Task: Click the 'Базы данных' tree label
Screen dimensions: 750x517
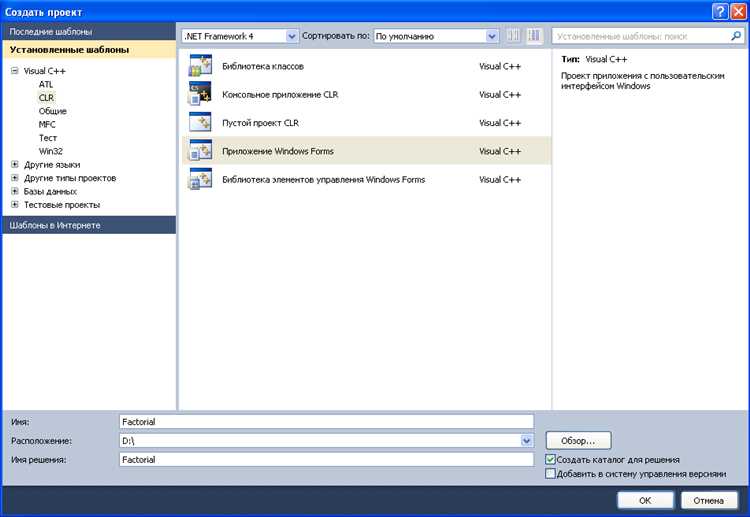Action: pos(50,191)
